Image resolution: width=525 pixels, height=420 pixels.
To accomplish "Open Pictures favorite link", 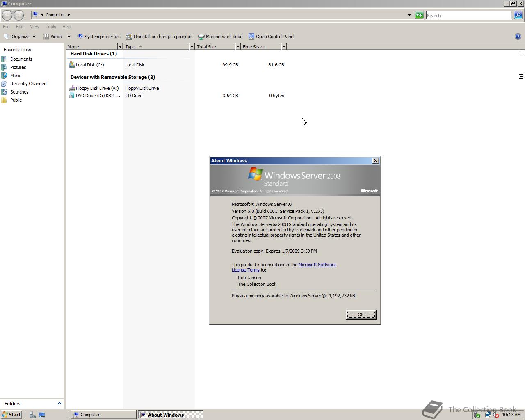I will 18,67.
